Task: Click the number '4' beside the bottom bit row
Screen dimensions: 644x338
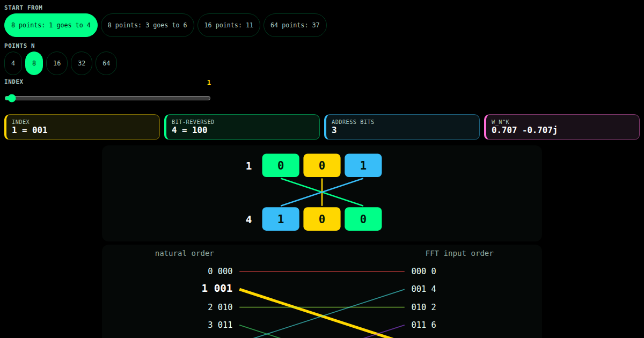Action: pos(248,219)
